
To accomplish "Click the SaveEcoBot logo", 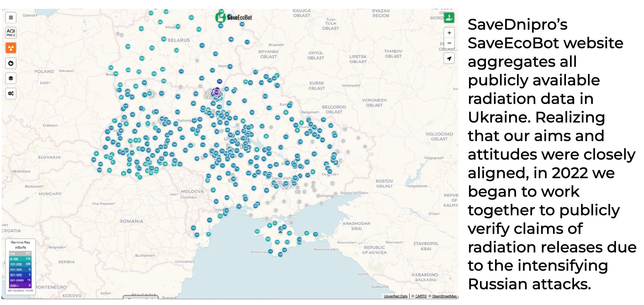I will (234, 17).
